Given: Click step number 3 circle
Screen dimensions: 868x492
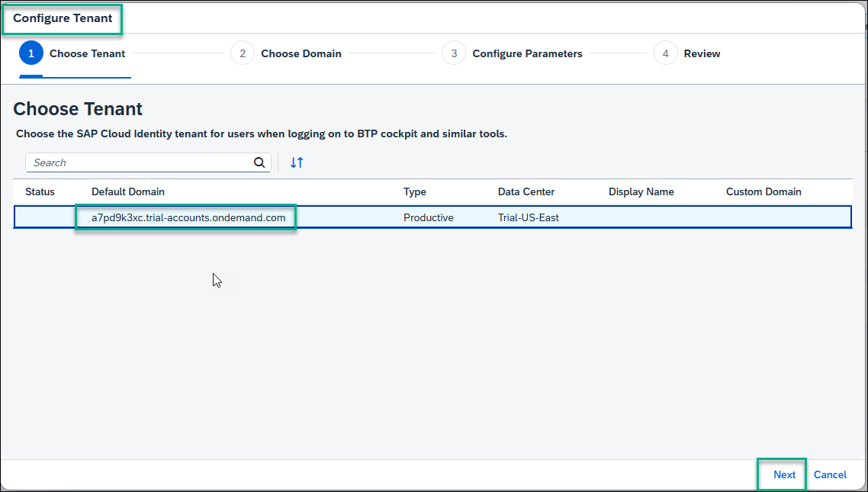Looking at the screenshot, I should 454,53.
